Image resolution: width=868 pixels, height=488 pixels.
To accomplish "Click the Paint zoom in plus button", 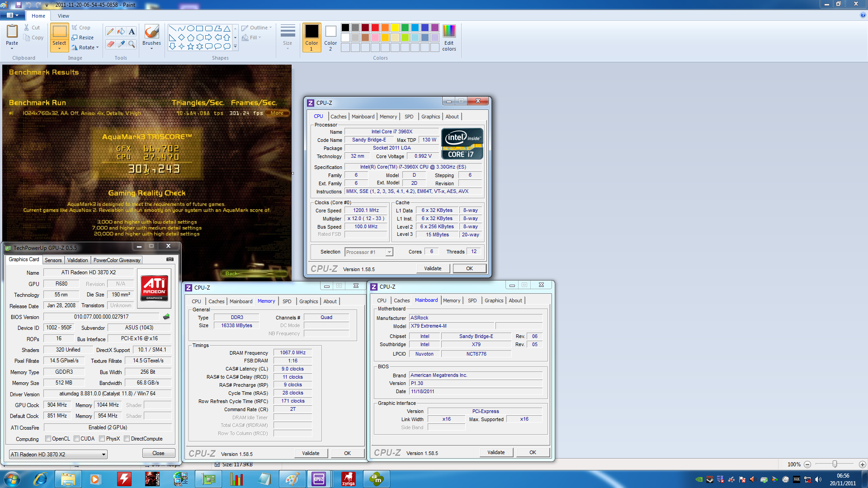I will [x=862, y=464].
